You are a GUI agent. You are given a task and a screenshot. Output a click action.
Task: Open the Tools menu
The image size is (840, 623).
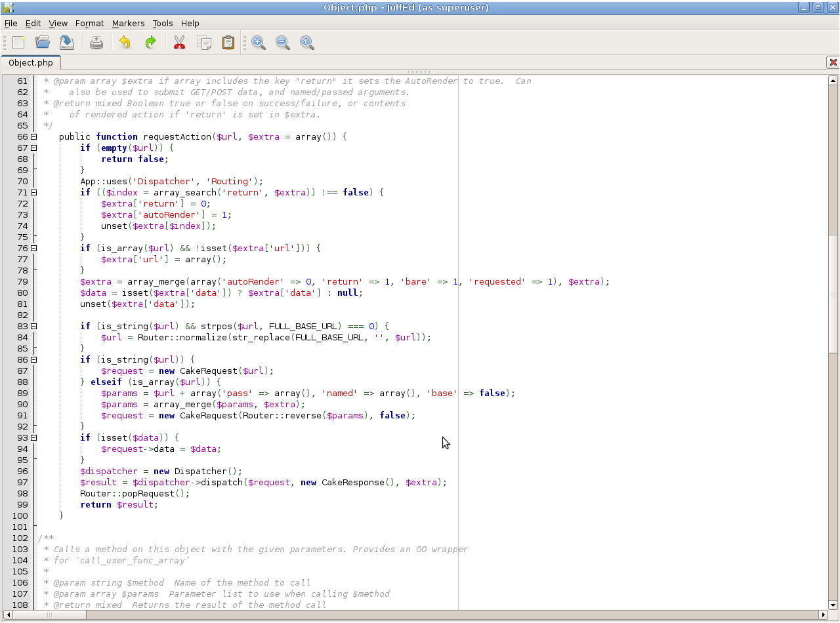point(163,23)
